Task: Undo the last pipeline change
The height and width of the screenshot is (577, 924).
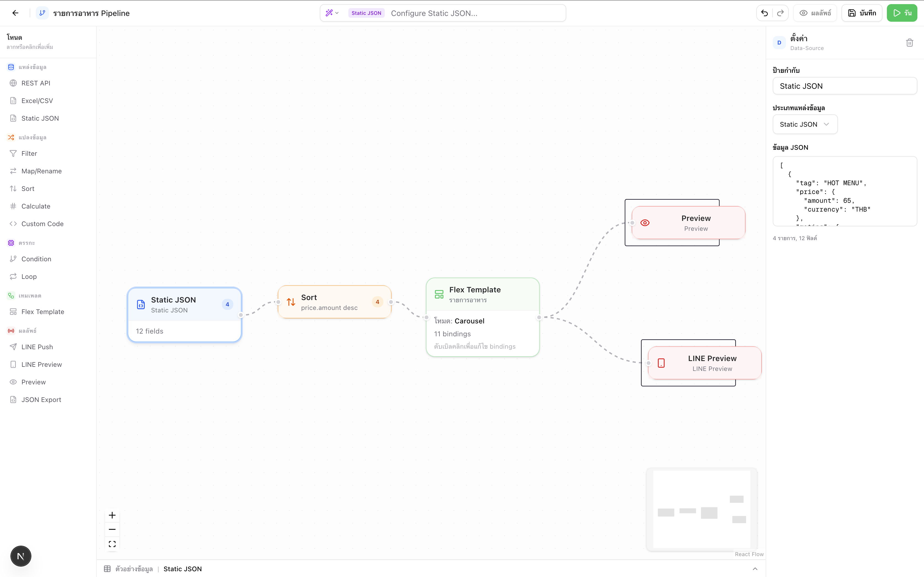Action: pyautogui.click(x=765, y=13)
